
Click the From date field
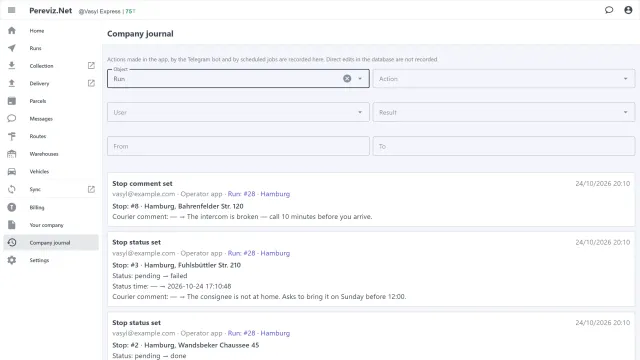[238, 146]
